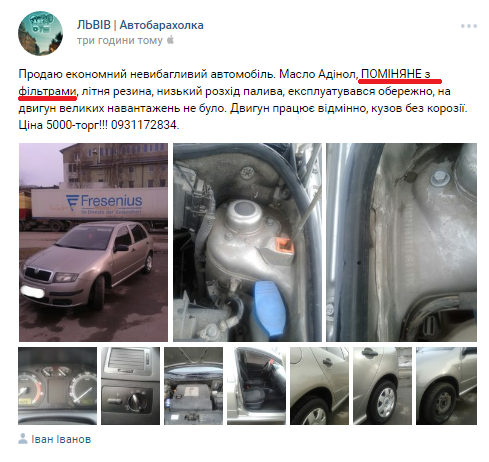489x462 pixels.
Task: Open the body seam close-up photo
Action: click(401, 242)
